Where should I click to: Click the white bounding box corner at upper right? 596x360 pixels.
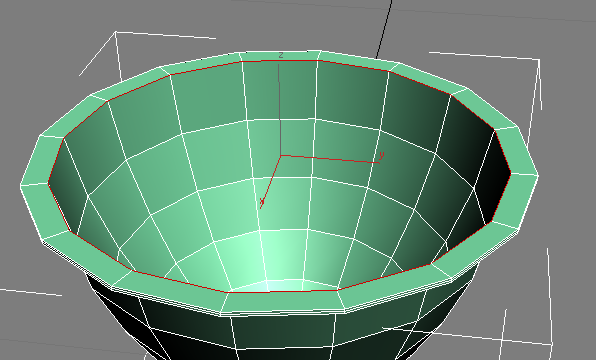[x=539, y=59]
